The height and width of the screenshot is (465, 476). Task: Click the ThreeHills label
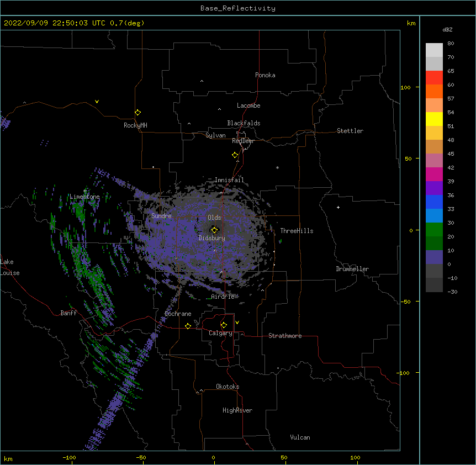point(297,231)
